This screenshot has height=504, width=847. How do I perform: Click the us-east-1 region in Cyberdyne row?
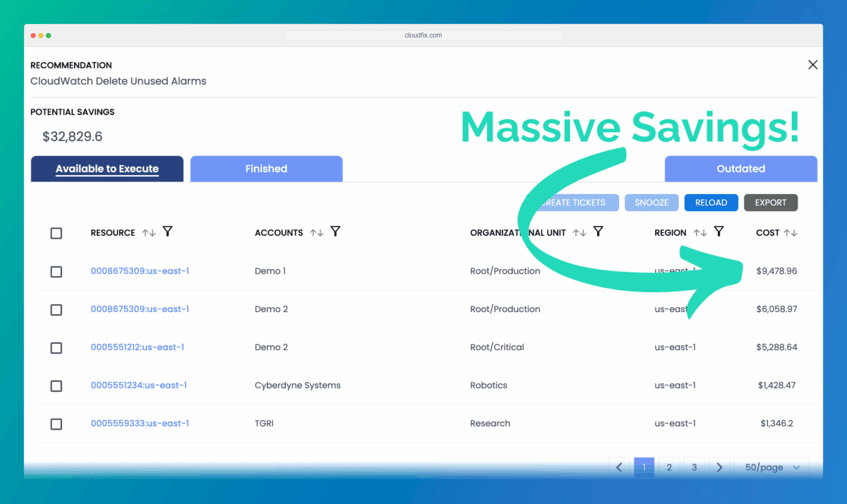click(675, 385)
